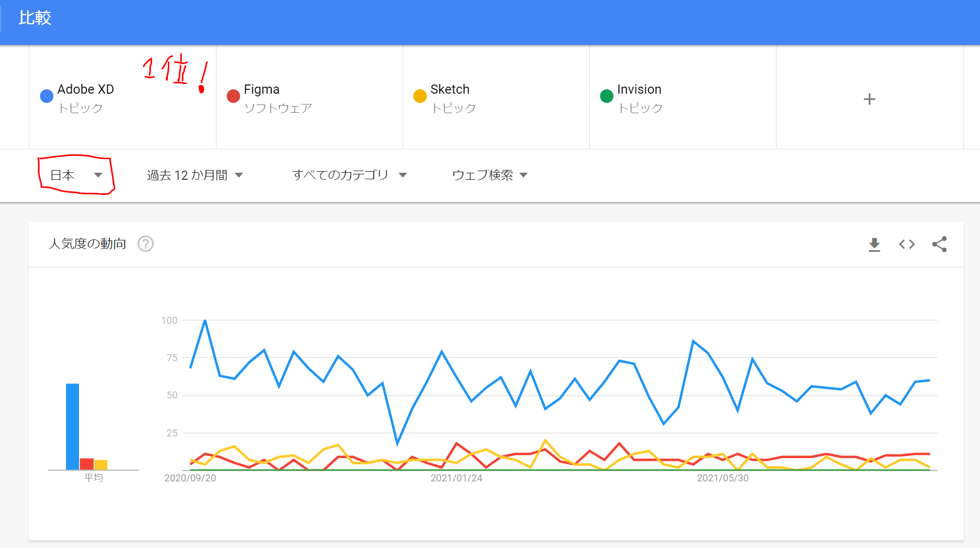Click the share icon for the chart
Screen dimensions: 980x548
tap(939, 244)
